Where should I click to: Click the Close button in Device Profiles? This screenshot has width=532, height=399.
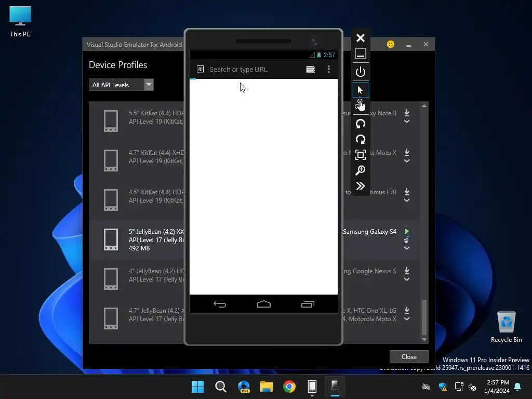409,356
